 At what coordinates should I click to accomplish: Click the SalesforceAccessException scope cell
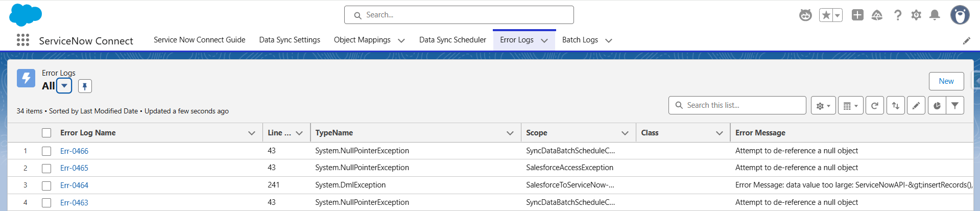click(x=570, y=168)
